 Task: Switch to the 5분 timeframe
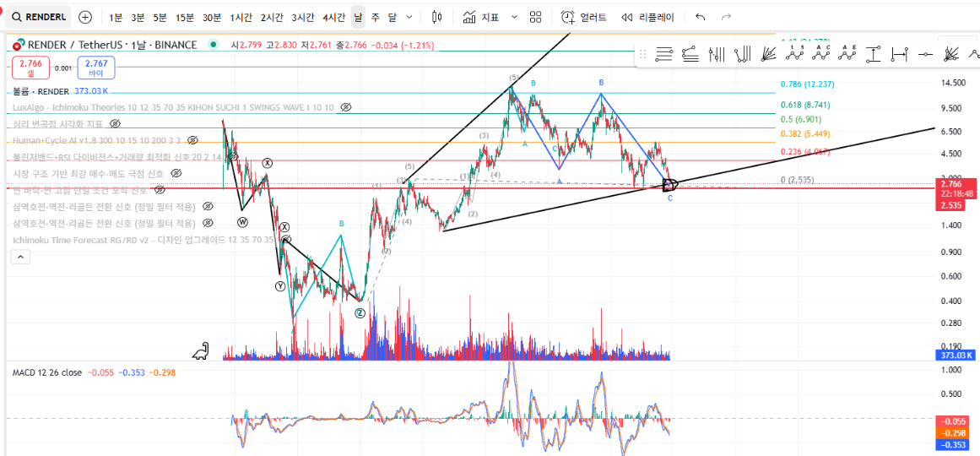160,17
